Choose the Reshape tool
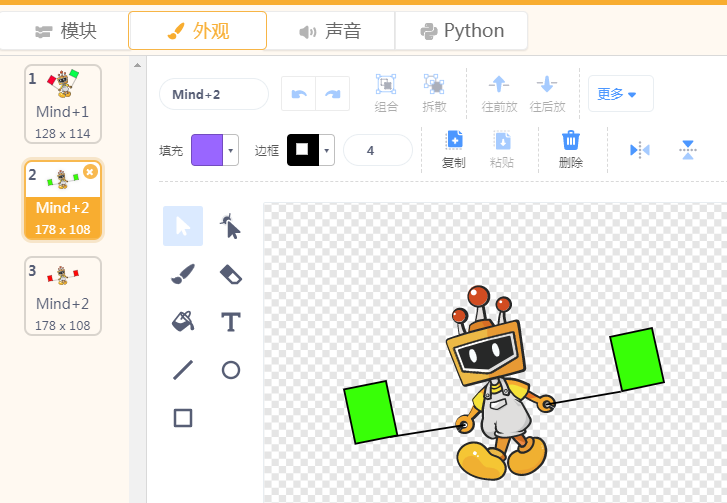This screenshot has width=727, height=503. coord(230,226)
